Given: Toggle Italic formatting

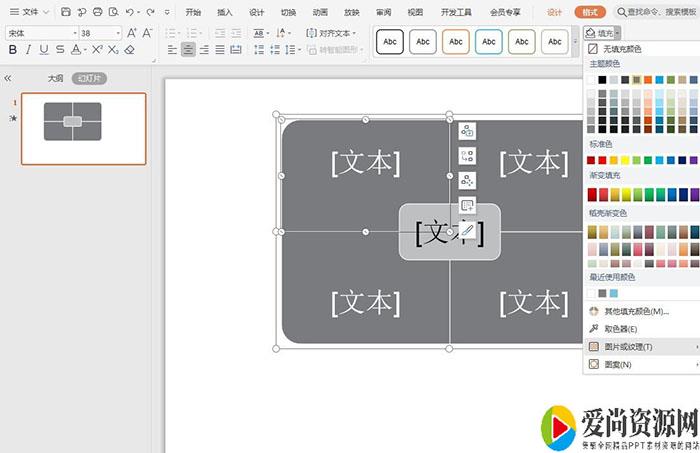Looking at the screenshot, I should [27, 50].
